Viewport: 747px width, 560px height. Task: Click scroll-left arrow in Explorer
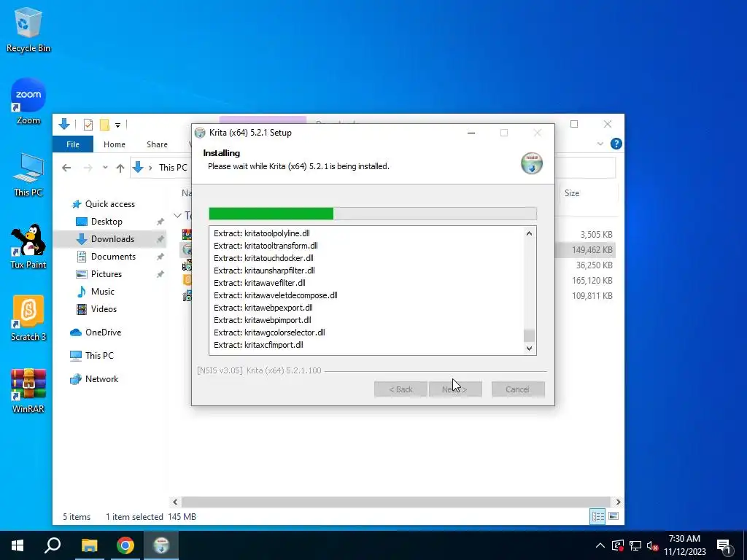(175, 502)
